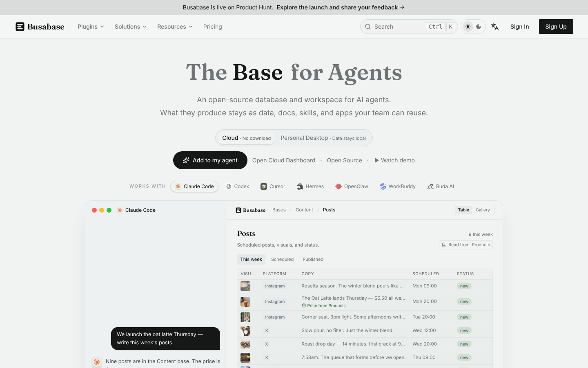Screen dimensions: 588x368
Task: Select the Buda AI agent chip
Action: pyautogui.click(x=441, y=186)
